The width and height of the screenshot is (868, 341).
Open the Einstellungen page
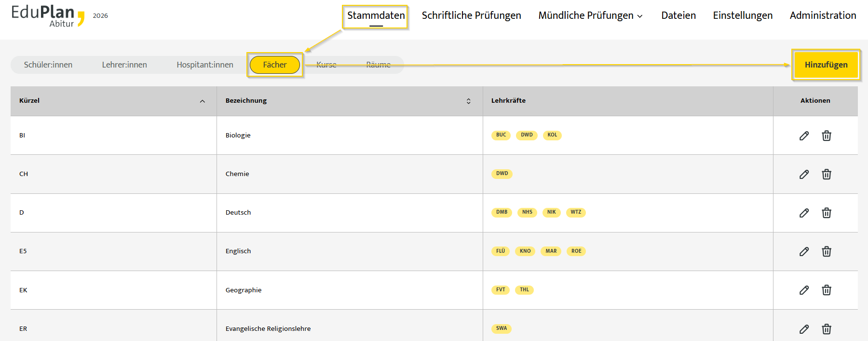(743, 15)
